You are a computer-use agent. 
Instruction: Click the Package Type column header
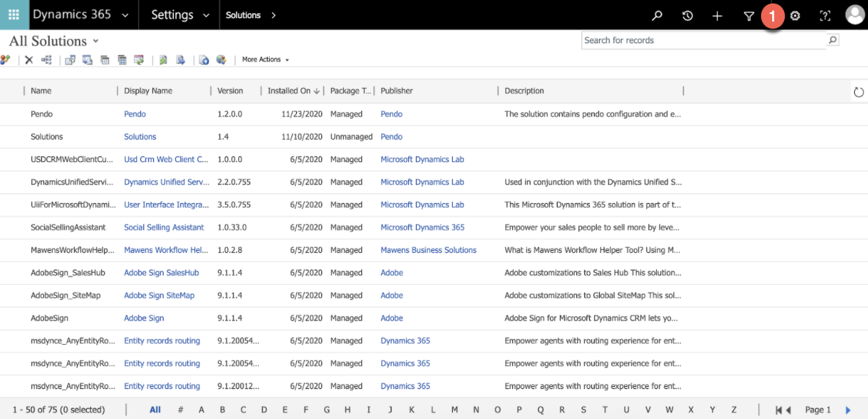tap(350, 91)
